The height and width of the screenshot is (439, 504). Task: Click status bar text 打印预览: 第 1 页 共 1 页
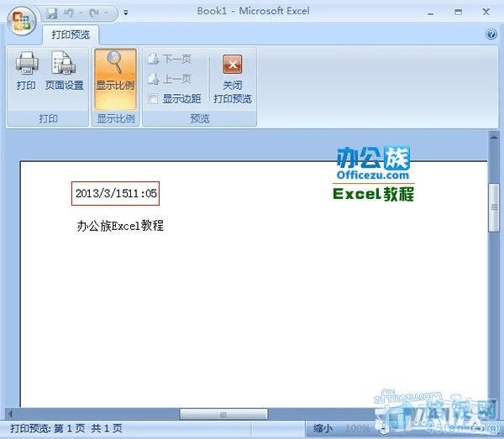click(66, 428)
